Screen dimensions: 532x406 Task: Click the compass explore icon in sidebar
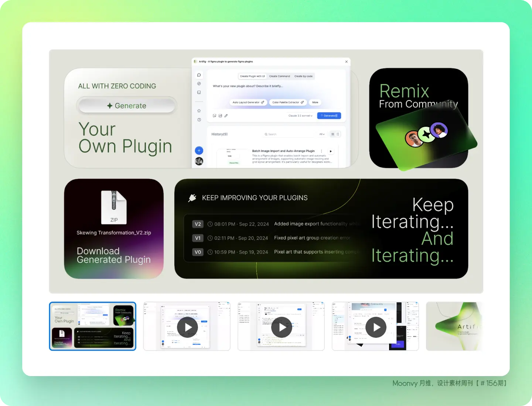(x=199, y=84)
